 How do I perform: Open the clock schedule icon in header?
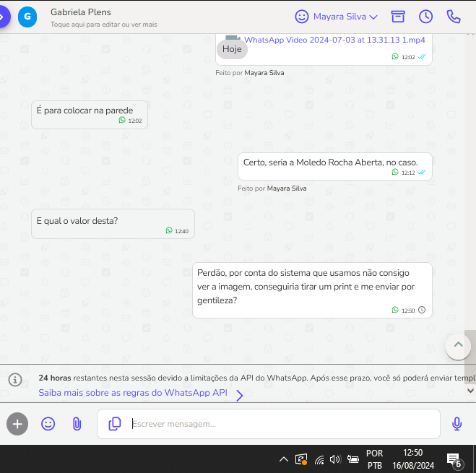tap(425, 17)
